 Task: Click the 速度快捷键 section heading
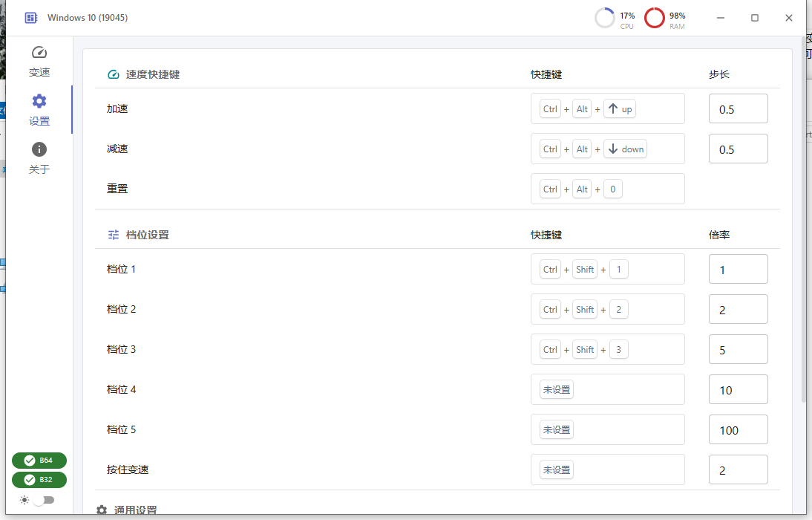coord(153,74)
